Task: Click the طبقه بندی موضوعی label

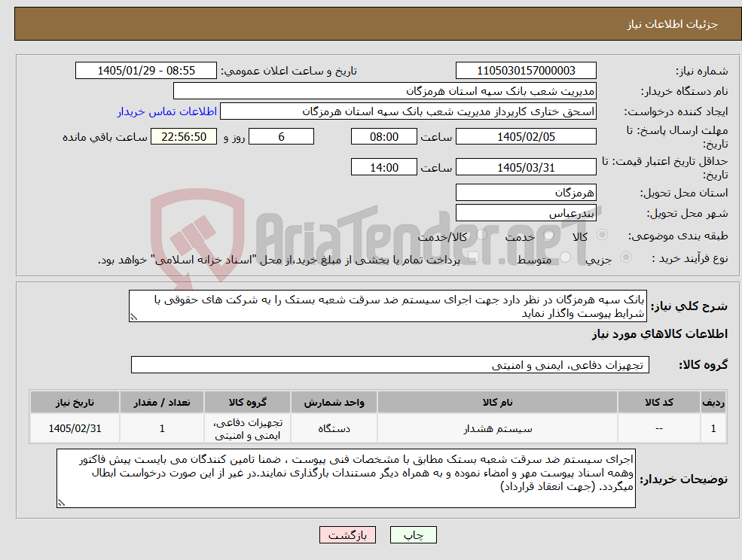Action: pyautogui.click(x=678, y=236)
